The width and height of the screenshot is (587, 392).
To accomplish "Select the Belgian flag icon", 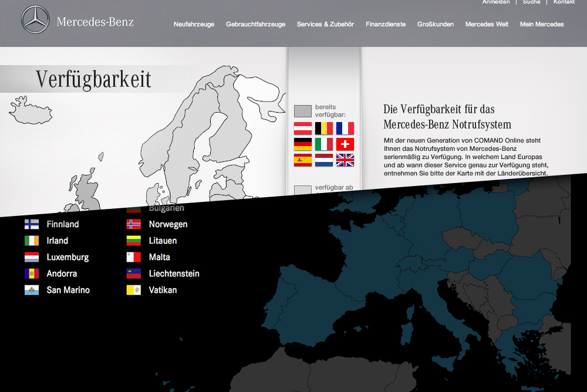I will click(x=324, y=129).
